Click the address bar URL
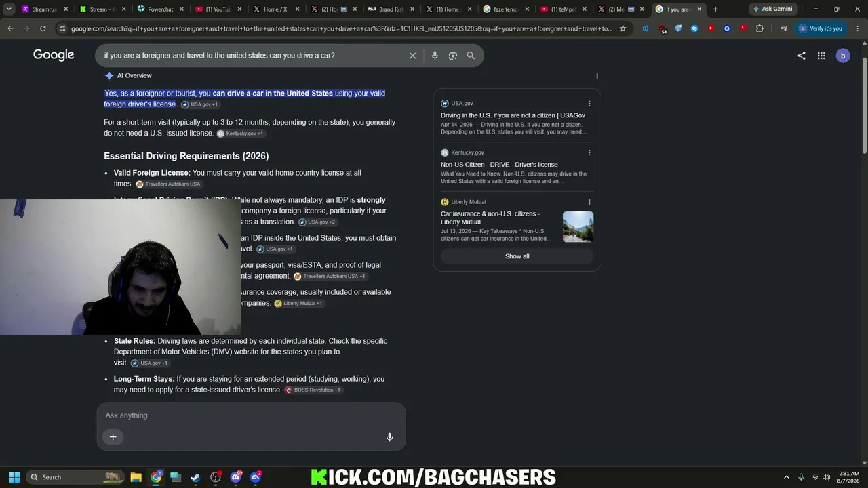The width and height of the screenshot is (868, 488). (342, 28)
